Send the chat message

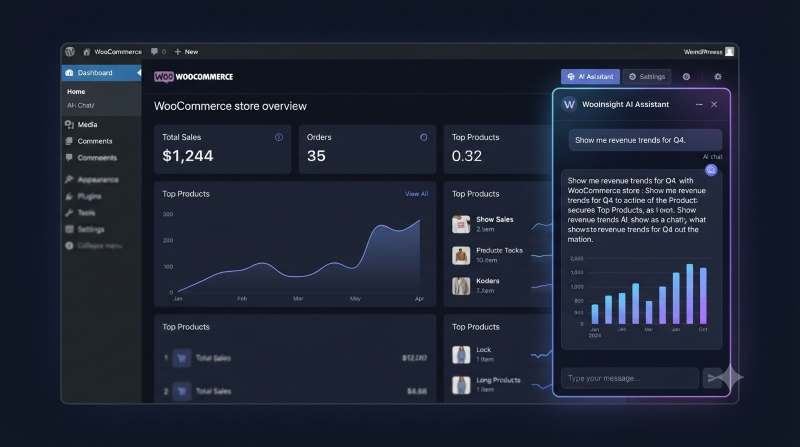(x=713, y=378)
